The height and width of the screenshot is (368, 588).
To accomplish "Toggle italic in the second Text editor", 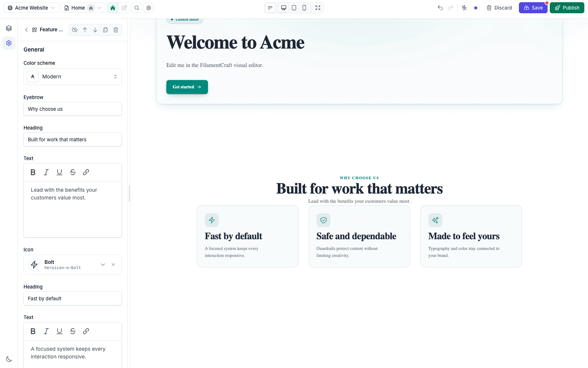I will (x=46, y=331).
